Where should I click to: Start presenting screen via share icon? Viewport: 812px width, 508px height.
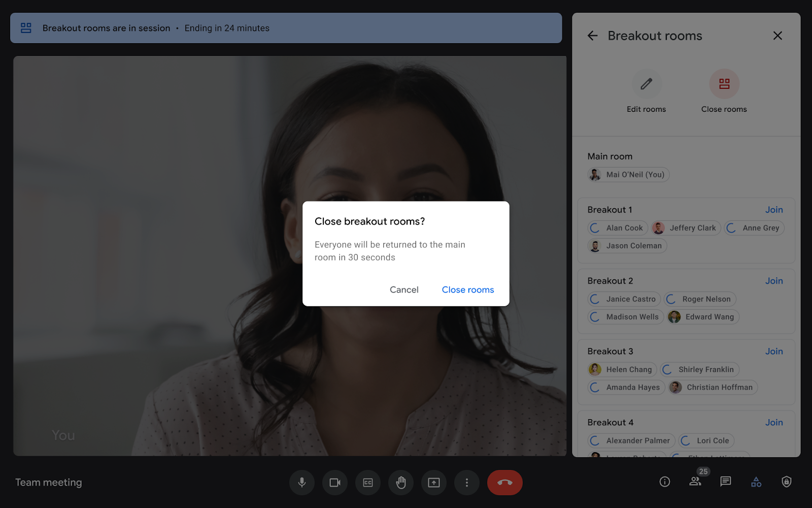click(x=434, y=483)
